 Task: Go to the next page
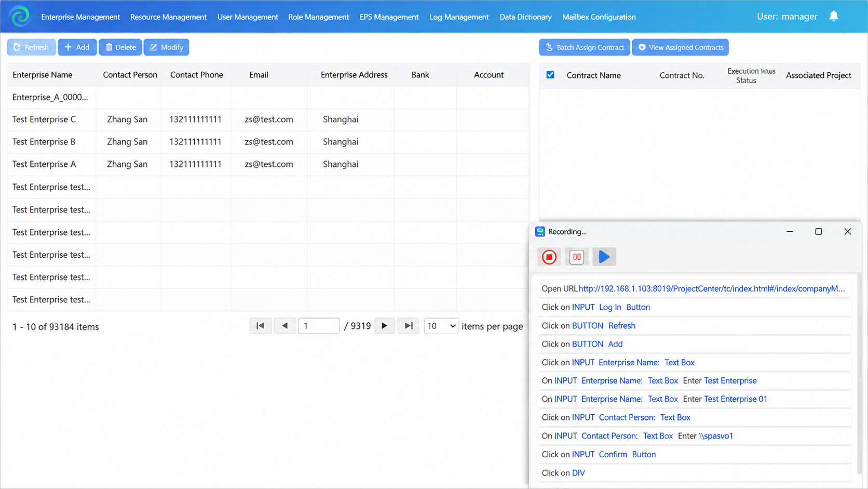coord(384,326)
